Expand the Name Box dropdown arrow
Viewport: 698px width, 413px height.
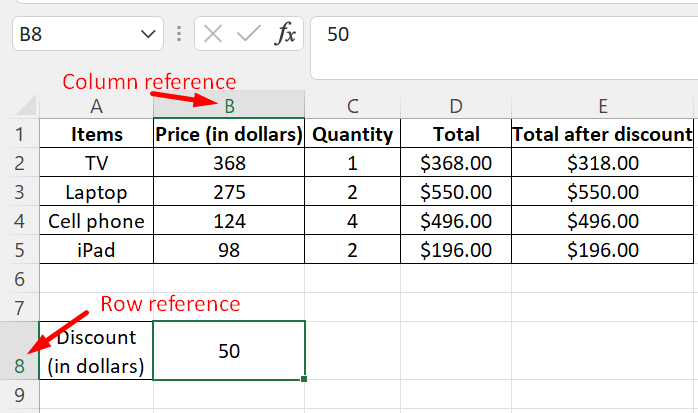(146, 35)
